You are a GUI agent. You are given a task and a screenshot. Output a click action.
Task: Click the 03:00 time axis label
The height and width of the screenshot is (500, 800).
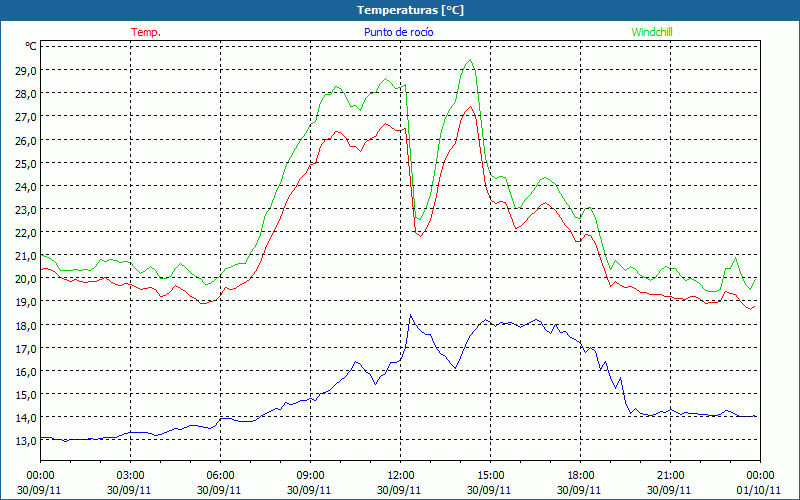(x=130, y=475)
